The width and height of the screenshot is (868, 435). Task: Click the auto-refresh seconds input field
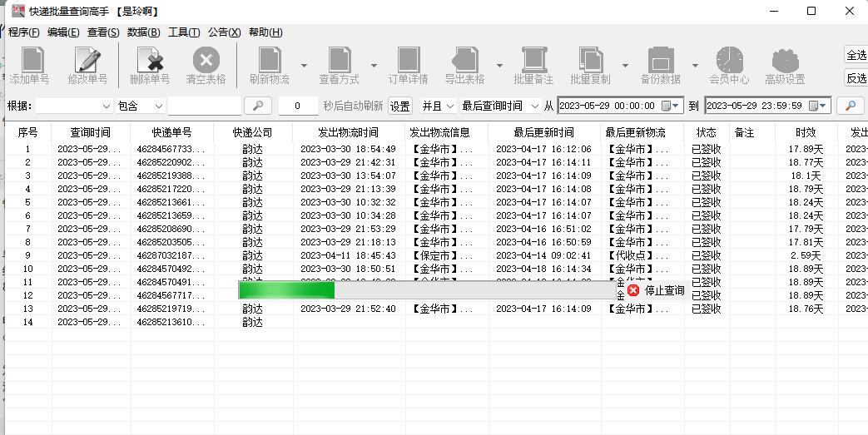click(298, 106)
